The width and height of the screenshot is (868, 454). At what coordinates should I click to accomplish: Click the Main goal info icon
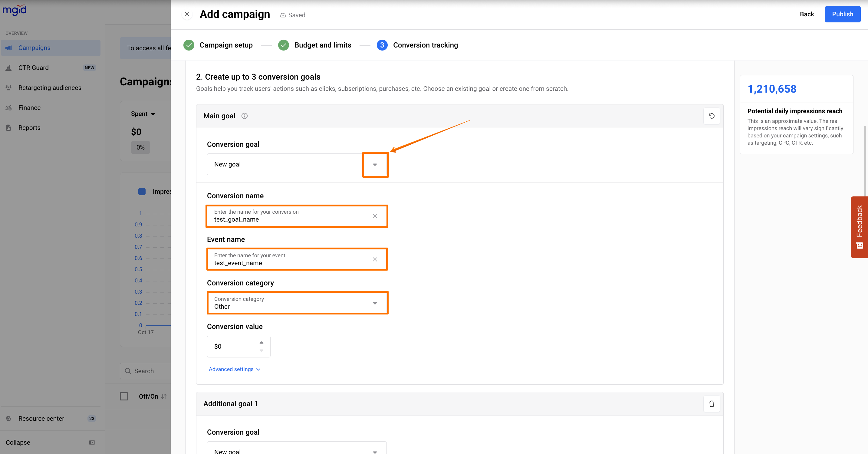[244, 116]
